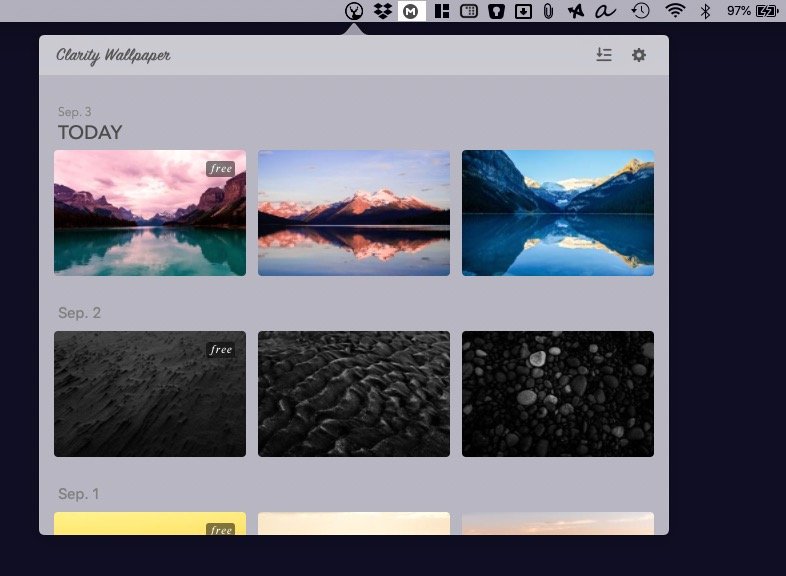Select the pale cream middle Sep. 1 wallpaper
786x576 pixels.
pyautogui.click(x=354, y=523)
